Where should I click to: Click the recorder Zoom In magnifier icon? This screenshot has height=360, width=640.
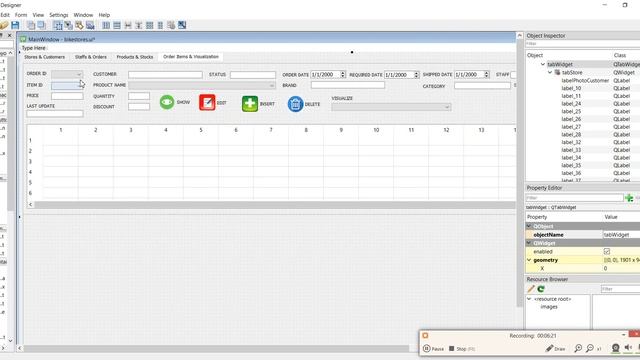(578, 348)
